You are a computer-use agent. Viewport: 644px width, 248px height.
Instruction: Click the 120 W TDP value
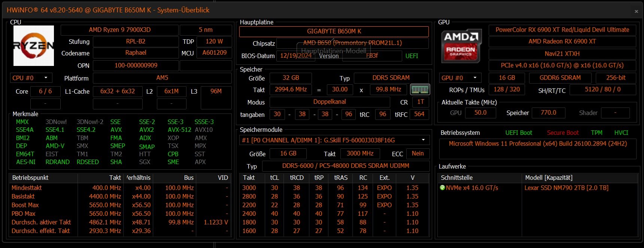coord(214,41)
